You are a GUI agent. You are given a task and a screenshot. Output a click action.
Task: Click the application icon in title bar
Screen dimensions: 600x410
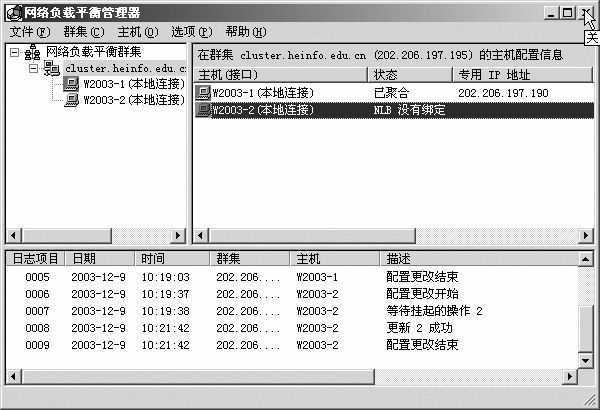coord(13,13)
